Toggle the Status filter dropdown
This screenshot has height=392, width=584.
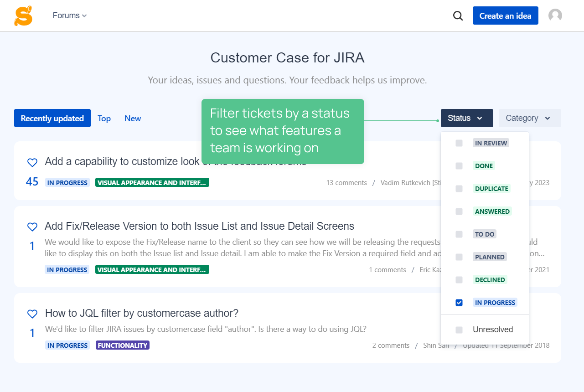coord(467,118)
